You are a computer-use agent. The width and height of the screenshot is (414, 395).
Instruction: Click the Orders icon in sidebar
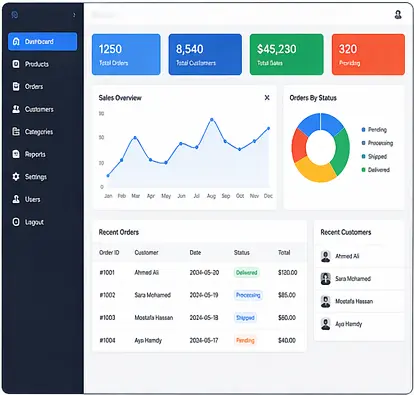pos(16,86)
